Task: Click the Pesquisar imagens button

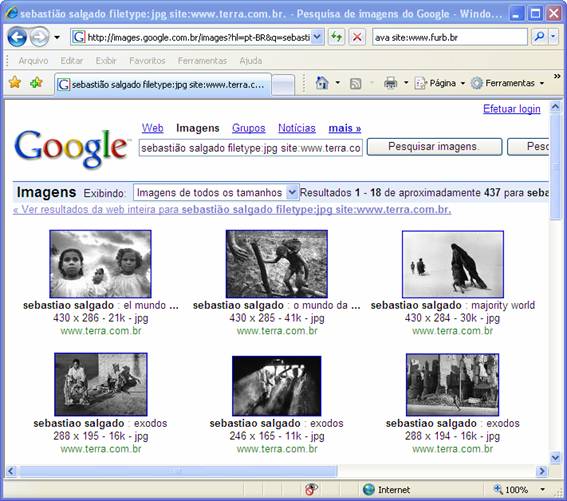Action: tap(434, 147)
